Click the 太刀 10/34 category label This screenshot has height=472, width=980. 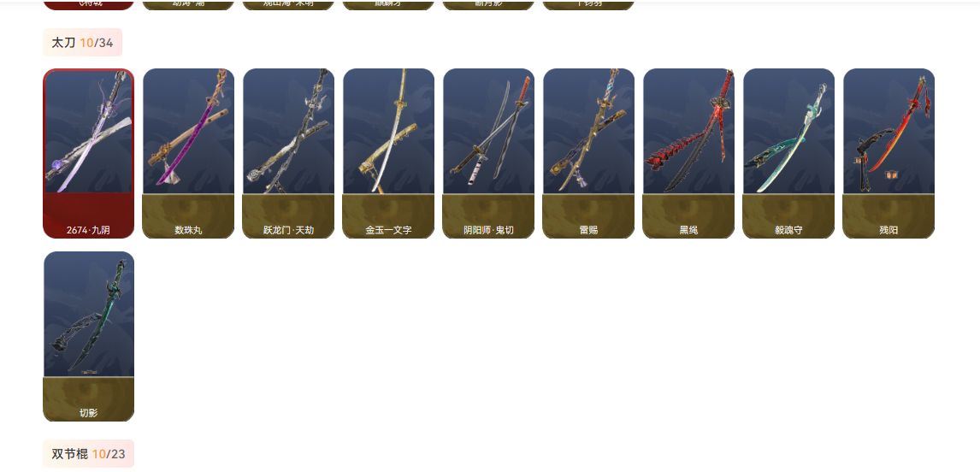point(82,43)
